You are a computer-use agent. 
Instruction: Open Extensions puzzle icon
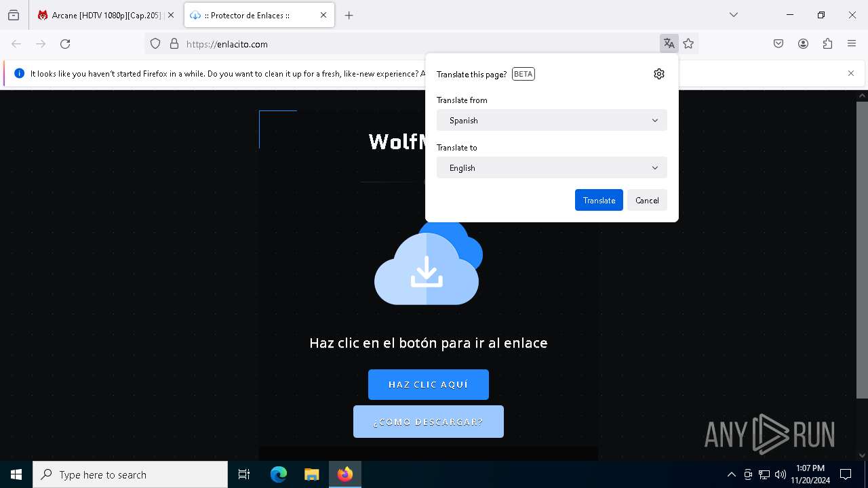(x=827, y=44)
